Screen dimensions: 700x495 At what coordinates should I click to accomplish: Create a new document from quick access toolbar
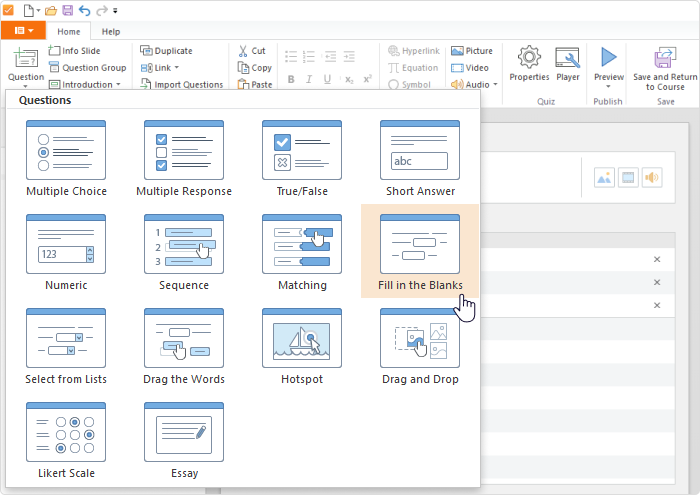click(x=29, y=10)
